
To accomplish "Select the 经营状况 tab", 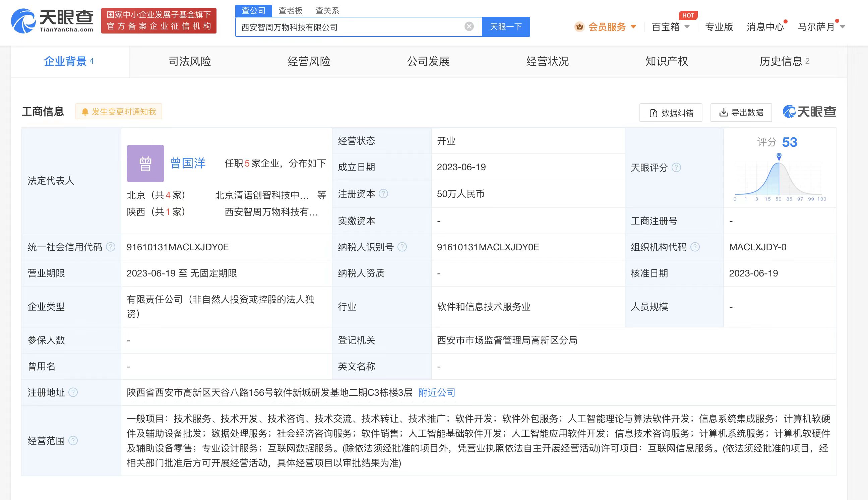I will 548,61.
